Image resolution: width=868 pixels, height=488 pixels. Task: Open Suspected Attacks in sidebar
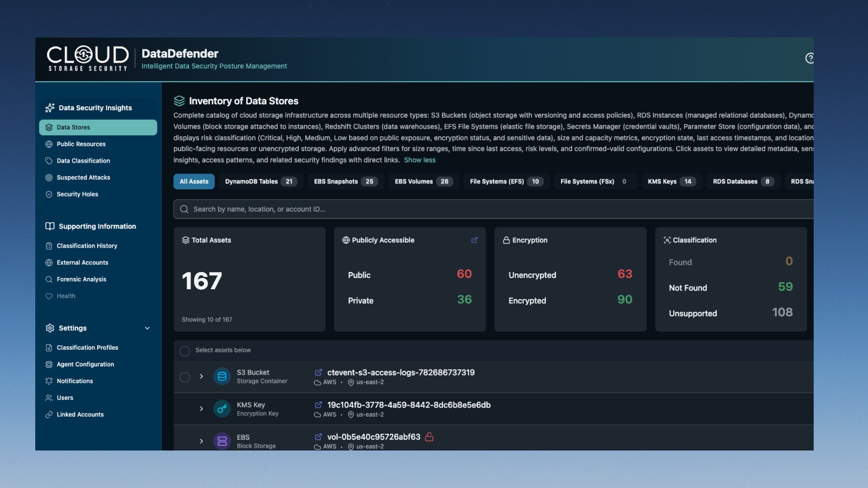tap(83, 178)
